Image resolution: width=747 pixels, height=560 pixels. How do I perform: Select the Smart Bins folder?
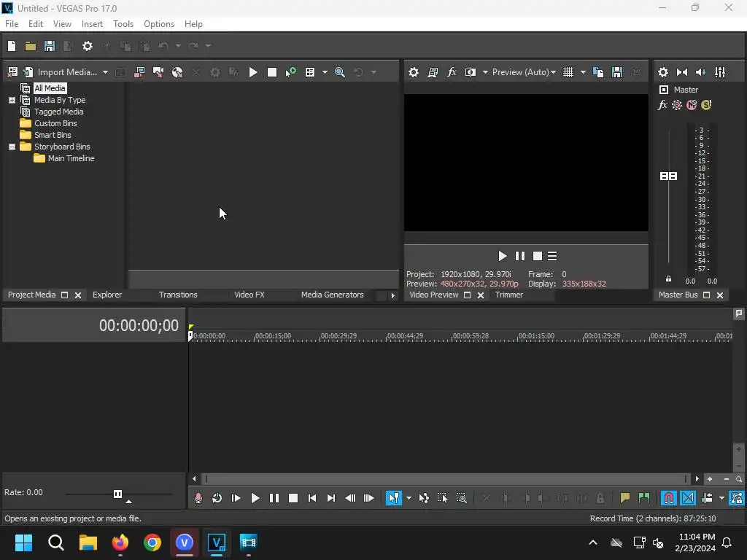[x=53, y=135]
